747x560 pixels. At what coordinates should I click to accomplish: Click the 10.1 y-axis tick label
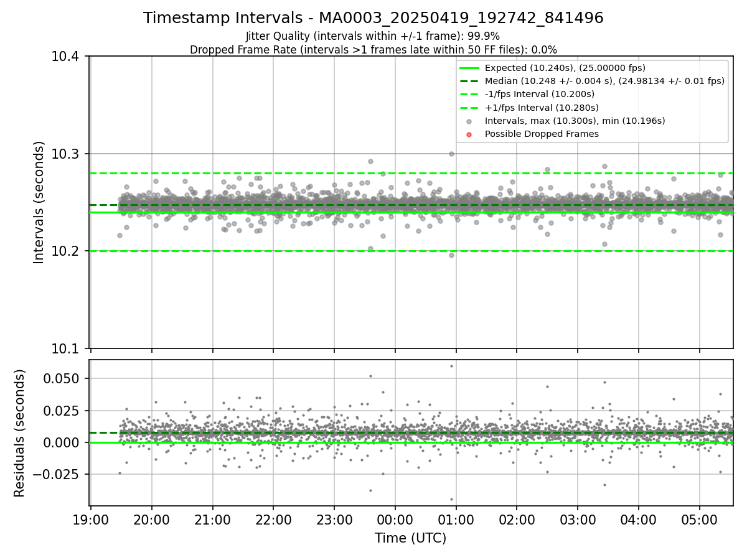point(65,348)
